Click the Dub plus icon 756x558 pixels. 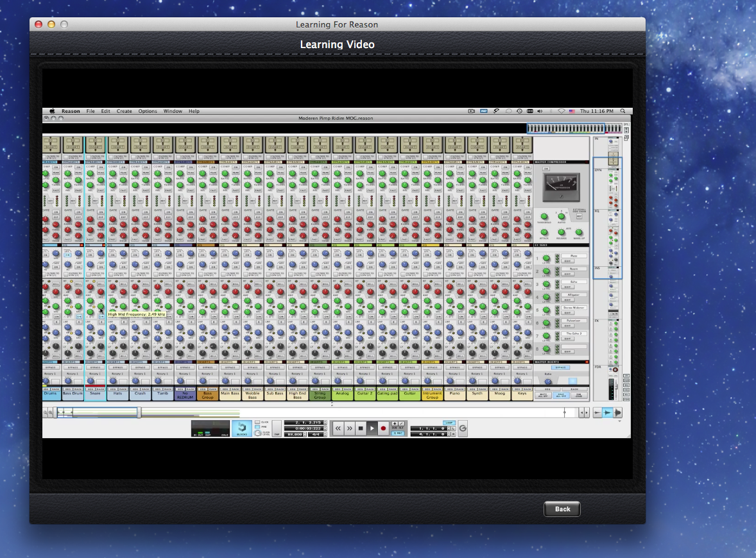tap(395, 423)
